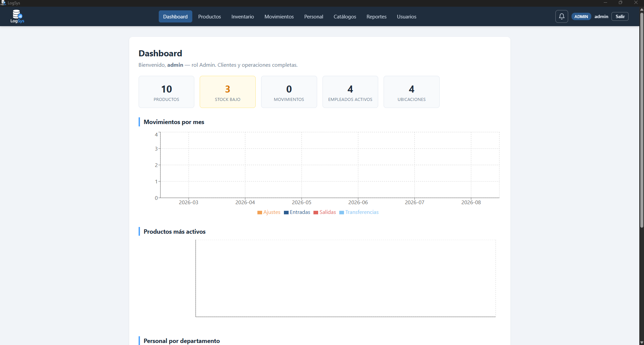This screenshot has width=644, height=345.
Task: Click the 2026-07 axis label
Action: tap(414, 203)
